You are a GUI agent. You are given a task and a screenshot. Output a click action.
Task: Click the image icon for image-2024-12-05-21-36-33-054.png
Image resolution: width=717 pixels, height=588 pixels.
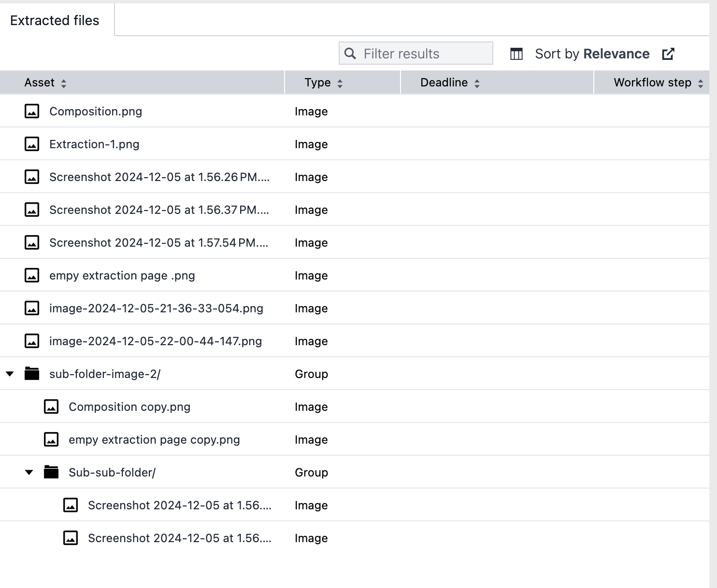(x=32, y=308)
